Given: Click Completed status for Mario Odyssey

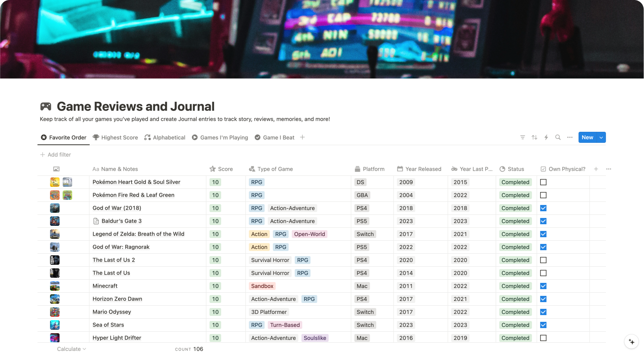Looking at the screenshot, I should pos(515,312).
